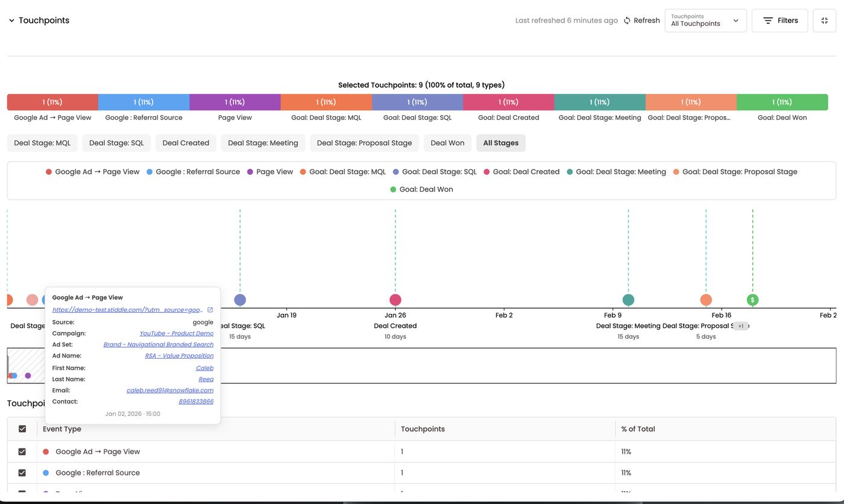
Task: Toggle Goal: Deal Won legend item
Action: (421, 189)
